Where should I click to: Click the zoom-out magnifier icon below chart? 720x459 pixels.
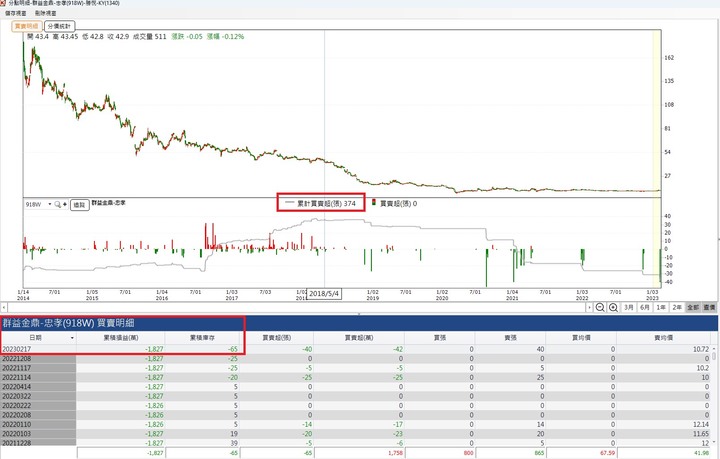600,308
